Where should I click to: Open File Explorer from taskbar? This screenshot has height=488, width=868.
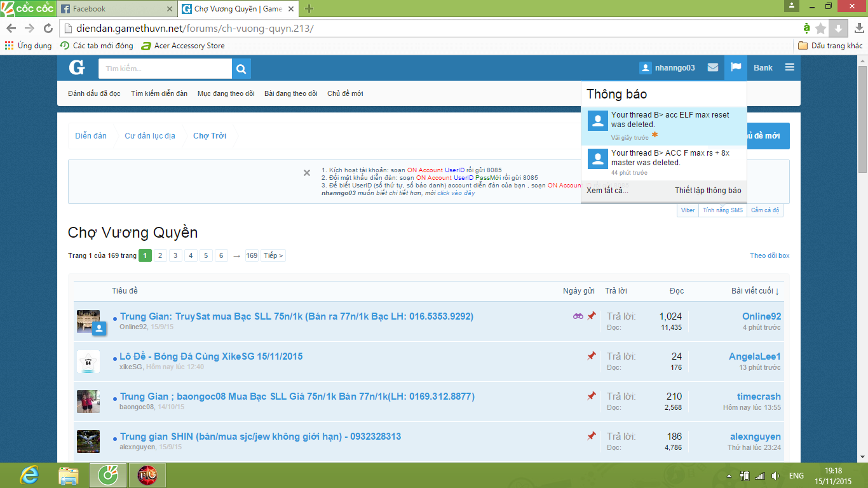(x=69, y=475)
